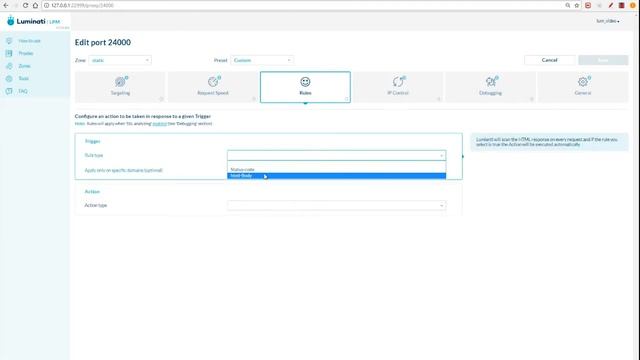
Task: Click the Action section label
Action: tap(92, 192)
